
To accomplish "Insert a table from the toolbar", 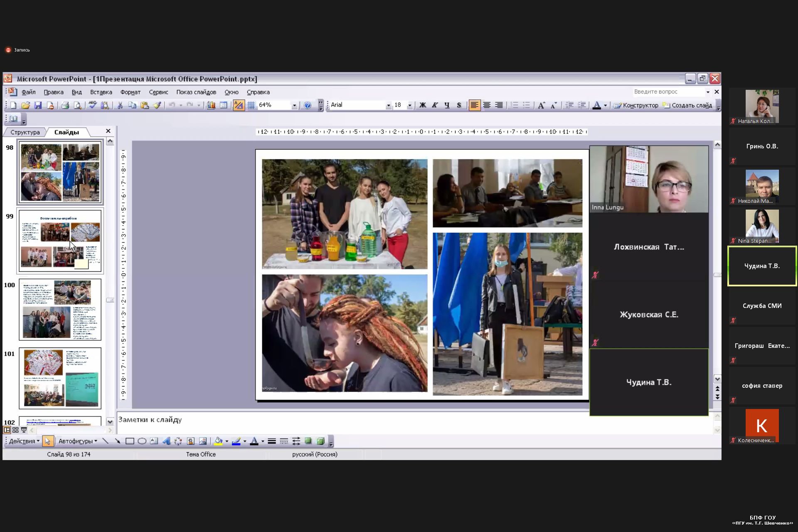I will (224, 106).
